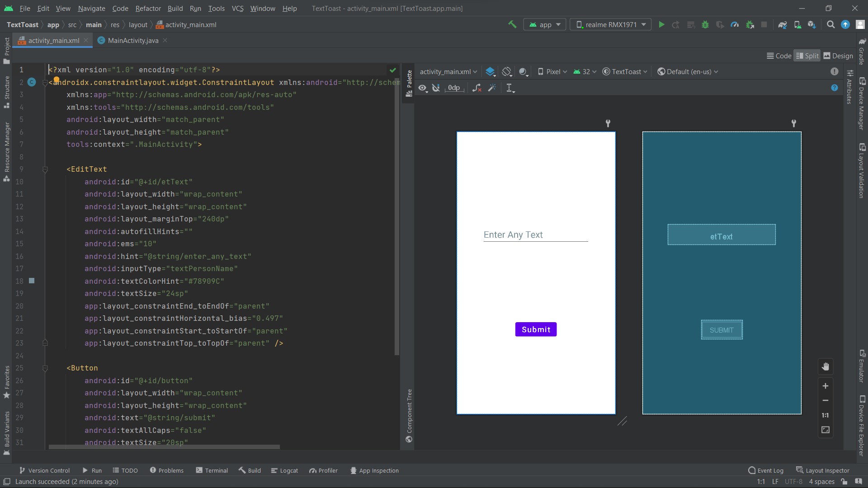Select the pan hand tool

(x=826, y=367)
